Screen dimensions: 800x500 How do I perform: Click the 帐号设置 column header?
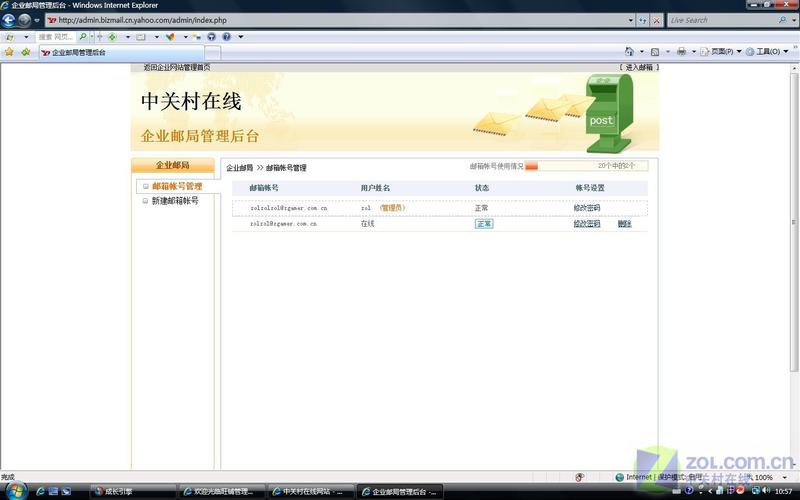590,188
